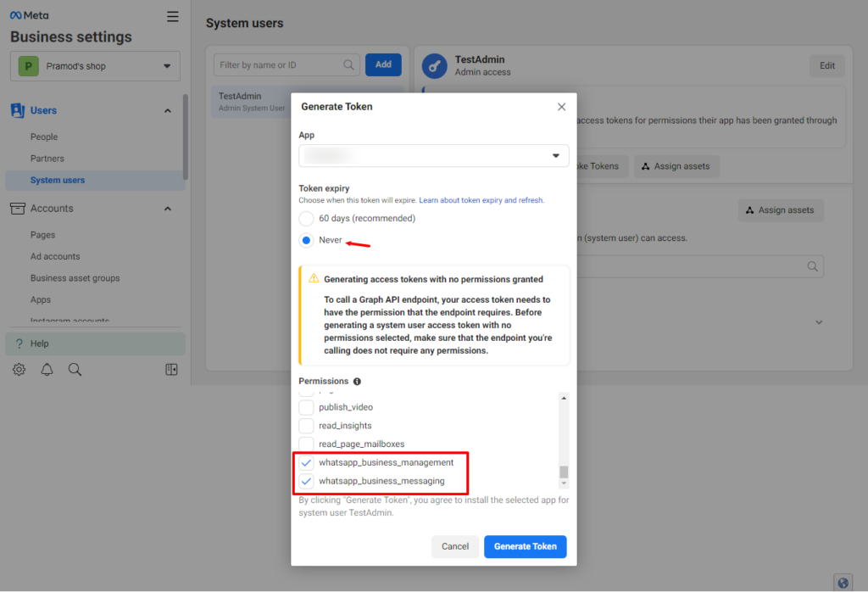This screenshot has width=868, height=592.
Task: Select the 60 days token expiry option
Action: tap(306, 219)
